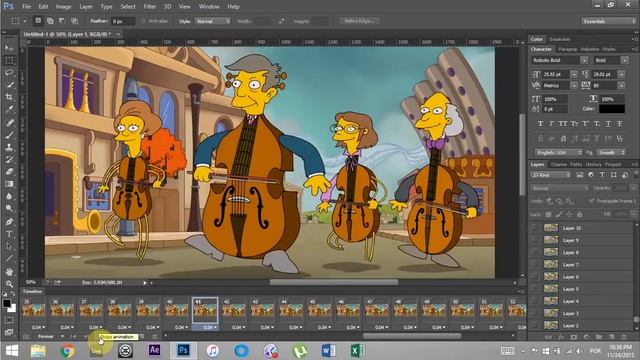The height and width of the screenshot is (360, 640).
Task: Select Layer 3 in Layers panel
Action: pos(581,313)
